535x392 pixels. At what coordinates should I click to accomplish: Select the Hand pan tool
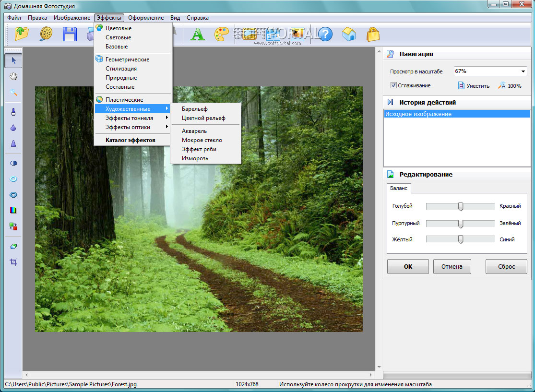13,76
